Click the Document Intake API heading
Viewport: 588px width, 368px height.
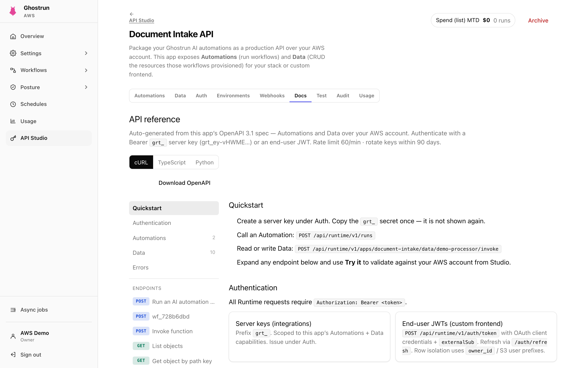(x=171, y=34)
